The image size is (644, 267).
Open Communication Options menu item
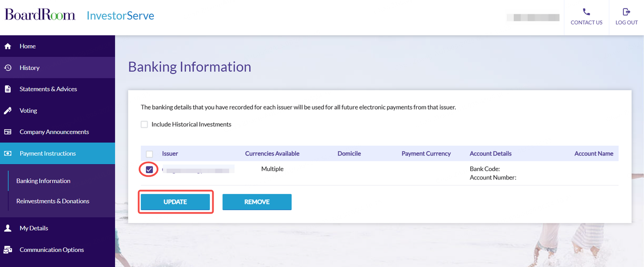[x=57, y=249]
